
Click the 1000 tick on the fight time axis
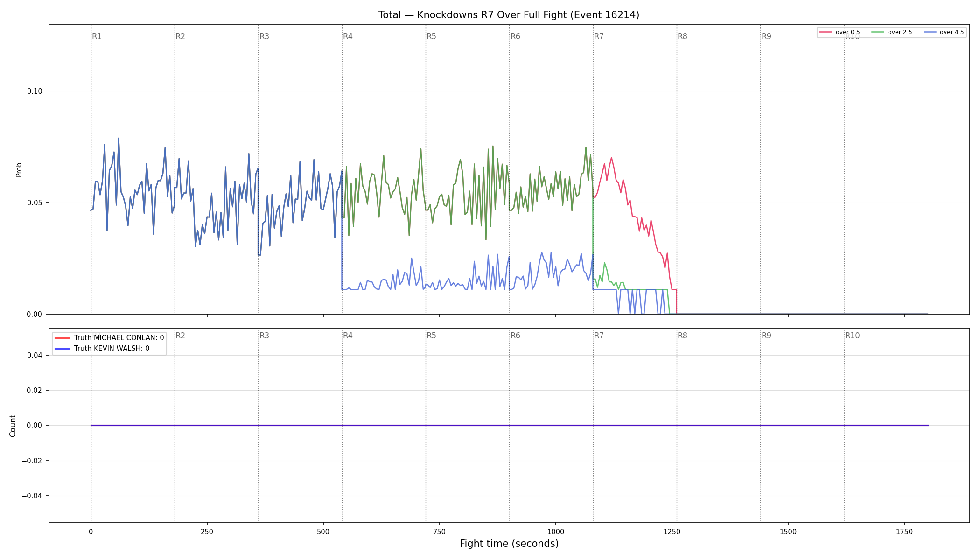tap(556, 532)
